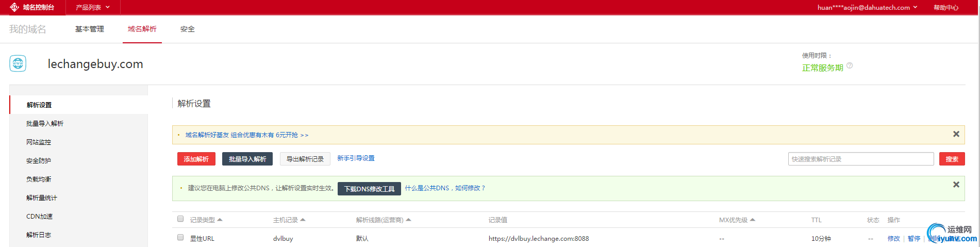Click the red 添加解析 button
The image size is (980, 247).
(196, 159)
